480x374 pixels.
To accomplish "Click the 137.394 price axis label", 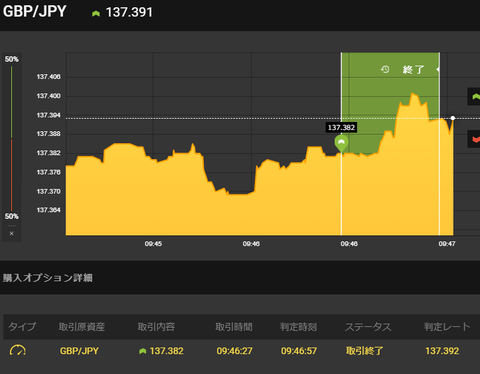I will click(x=49, y=115).
